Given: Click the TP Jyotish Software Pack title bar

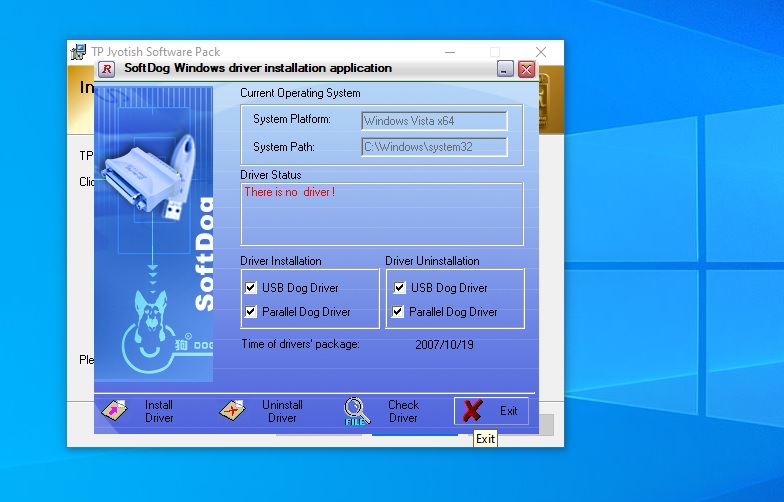Looking at the screenshot, I should click(280, 52).
